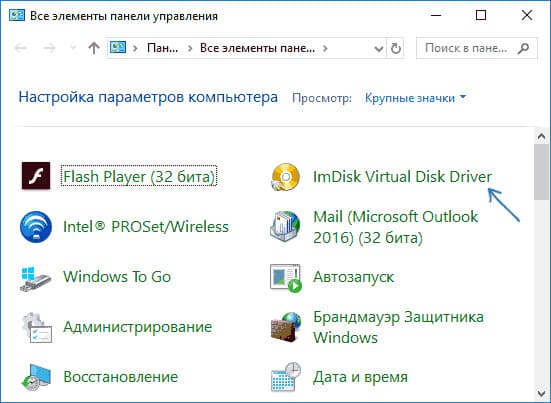The height and width of the screenshot is (403, 551).
Task: Open the Flash Player (32 бита) link
Action: point(139,177)
